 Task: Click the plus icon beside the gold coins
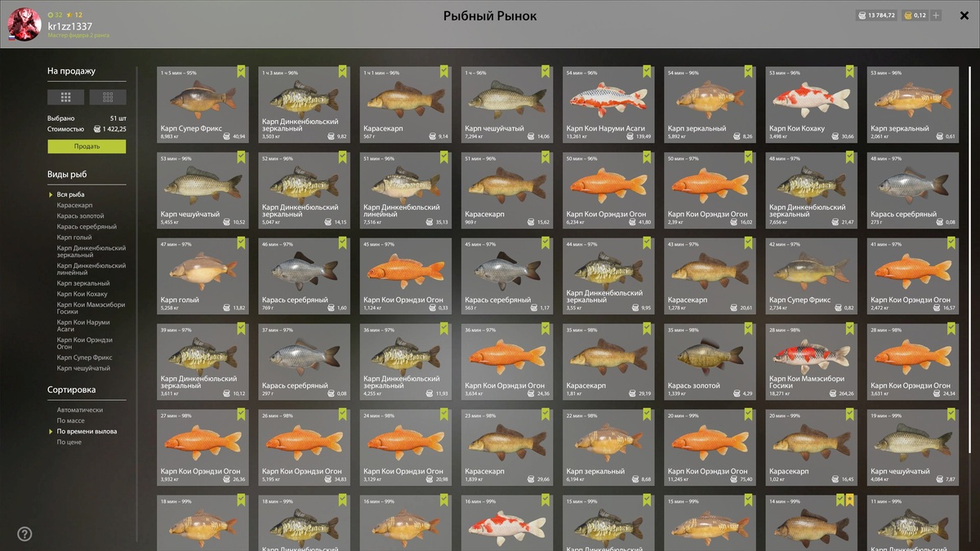point(936,16)
